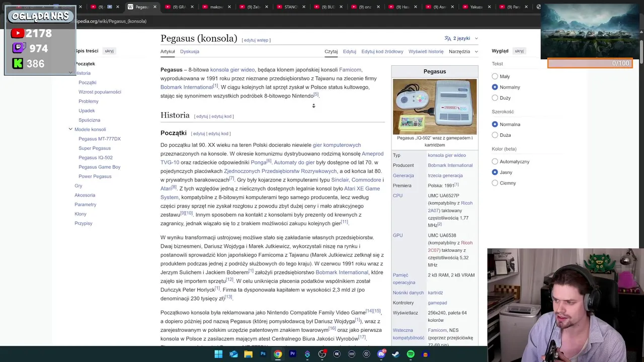The height and width of the screenshot is (362, 644).
Task: Open the Windows Start menu
Action: point(218,354)
